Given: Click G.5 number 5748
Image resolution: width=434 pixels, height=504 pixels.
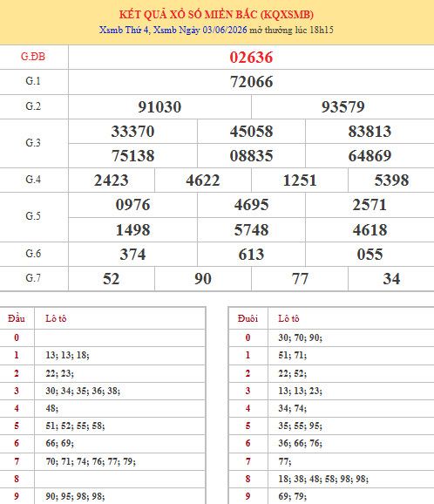Looking at the screenshot, I should (251, 230).
